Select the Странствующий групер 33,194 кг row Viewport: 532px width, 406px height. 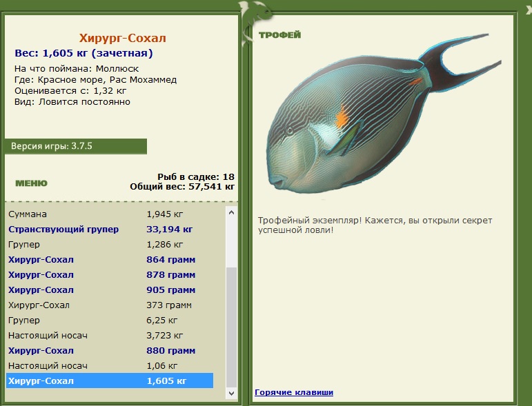click(110, 230)
